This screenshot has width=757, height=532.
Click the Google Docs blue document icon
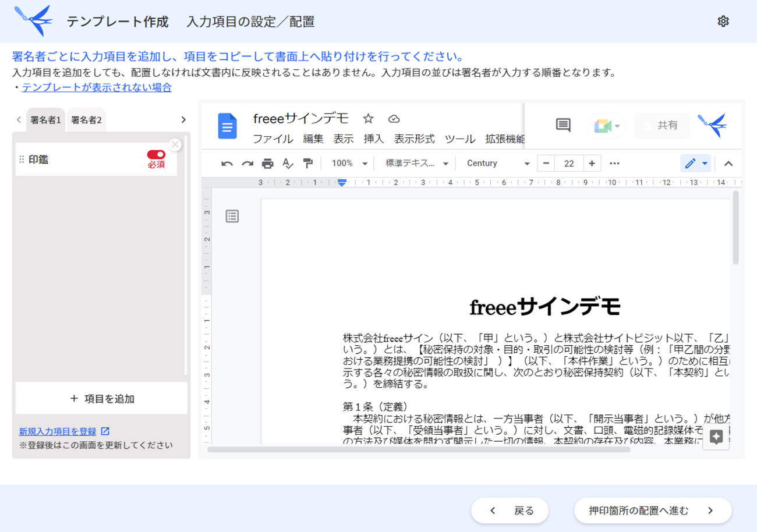227,126
